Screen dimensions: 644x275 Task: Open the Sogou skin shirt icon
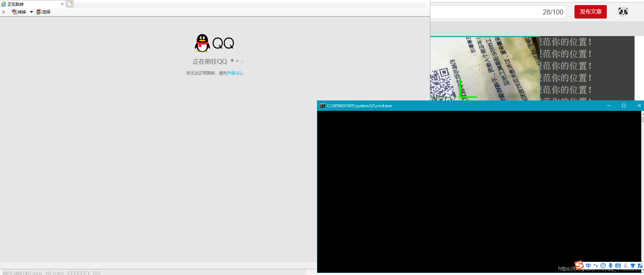coord(633,266)
